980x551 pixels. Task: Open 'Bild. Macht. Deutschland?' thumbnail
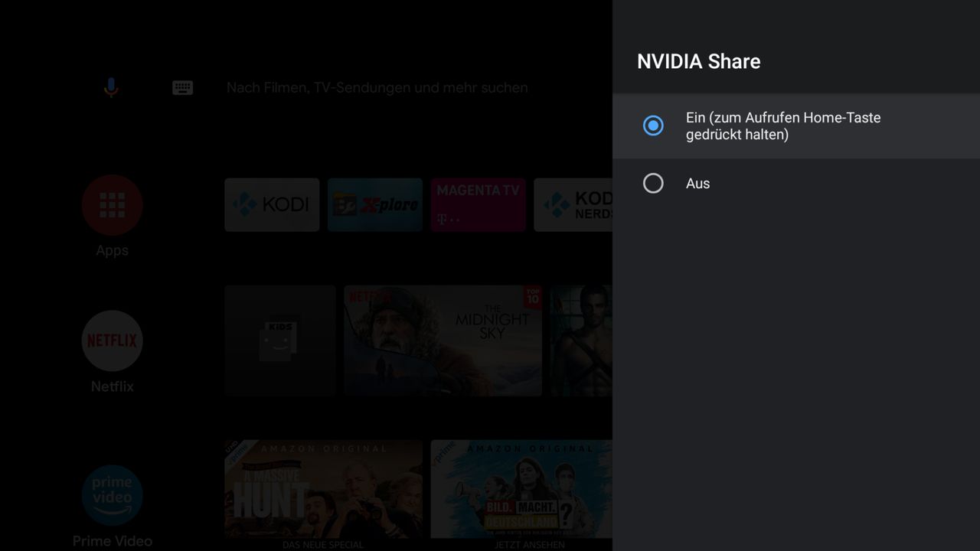click(x=521, y=489)
